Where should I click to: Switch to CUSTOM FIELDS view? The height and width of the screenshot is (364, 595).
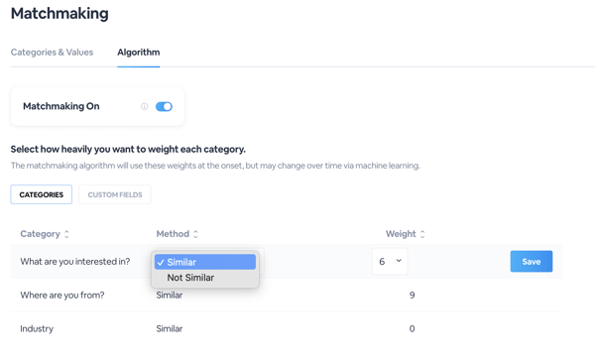coord(115,194)
